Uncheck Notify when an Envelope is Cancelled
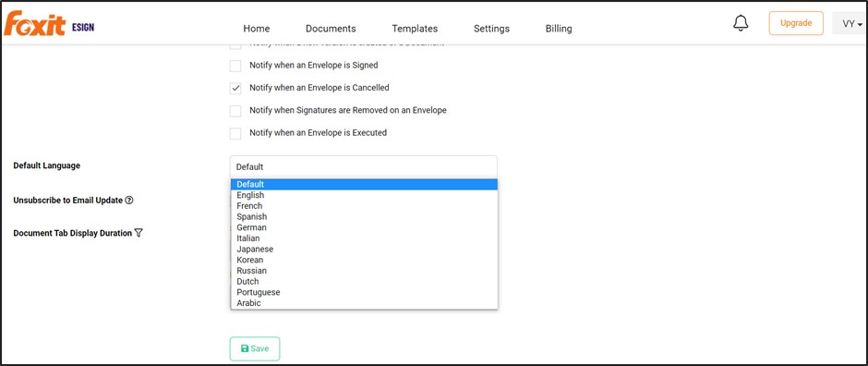Viewport: 868px width, 366px height. pyautogui.click(x=235, y=89)
